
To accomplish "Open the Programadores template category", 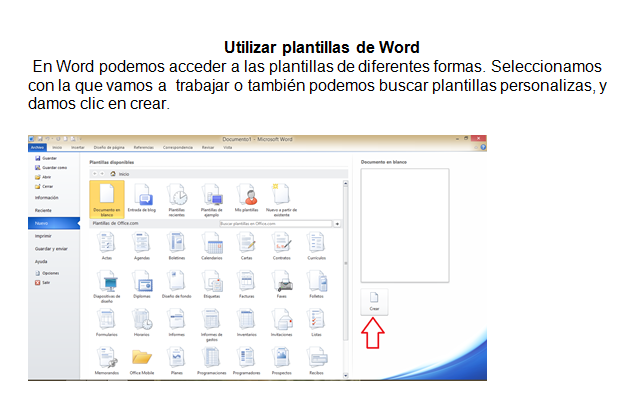I will point(246,360).
